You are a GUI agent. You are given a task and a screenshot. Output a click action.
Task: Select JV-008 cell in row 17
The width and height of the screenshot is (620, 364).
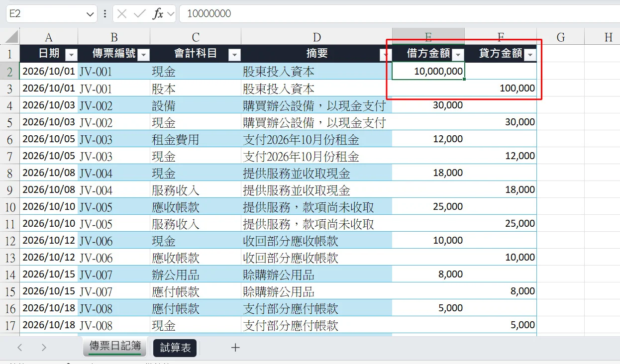click(114, 325)
